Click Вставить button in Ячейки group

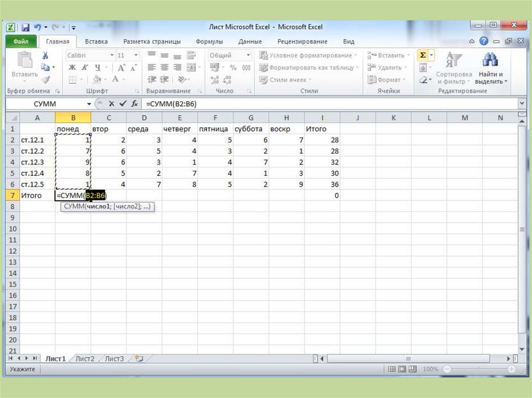(389, 55)
